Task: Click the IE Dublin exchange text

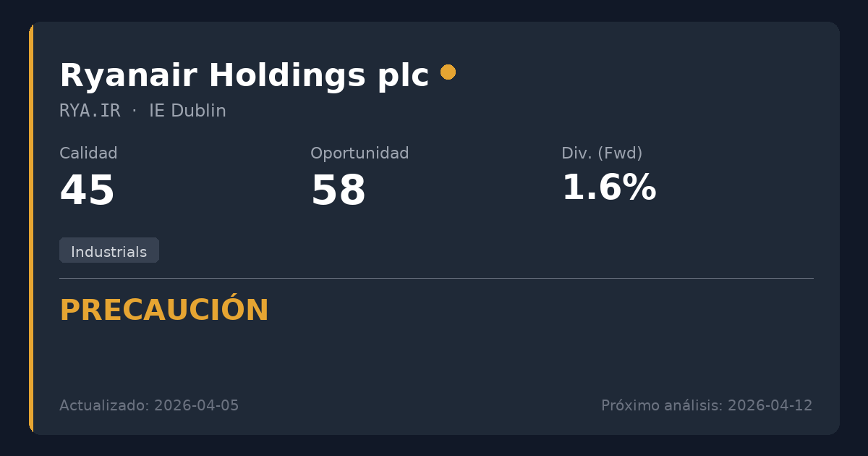Action: [x=187, y=111]
